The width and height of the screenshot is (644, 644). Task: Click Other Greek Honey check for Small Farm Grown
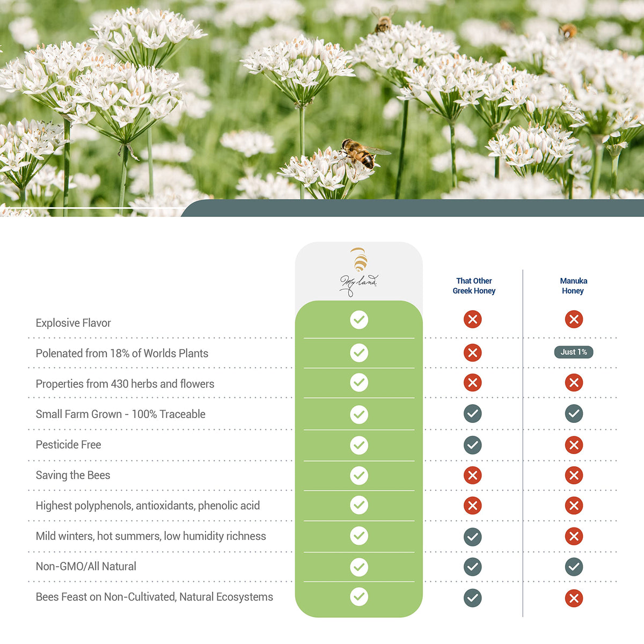pos(472,414)
